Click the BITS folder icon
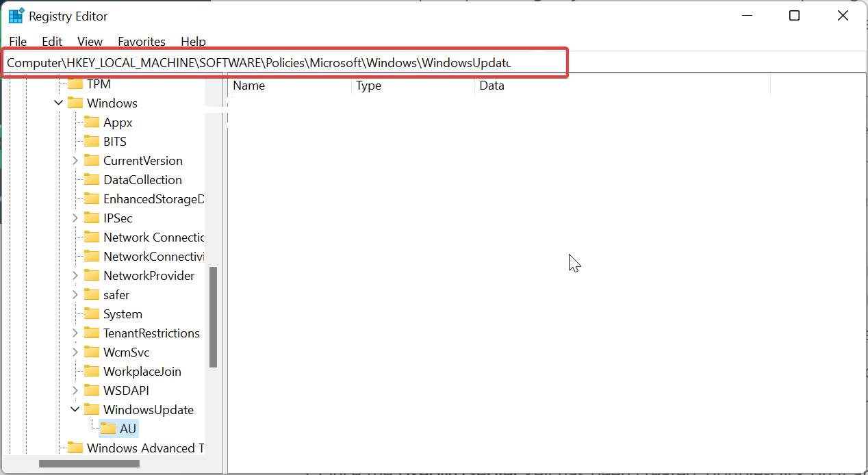 pyautogui.click(x=92, y=142)
